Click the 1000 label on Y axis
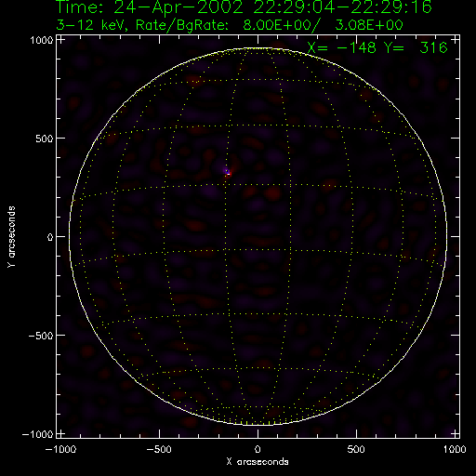The width and height of the screenshot is (476, 476). 42,40
